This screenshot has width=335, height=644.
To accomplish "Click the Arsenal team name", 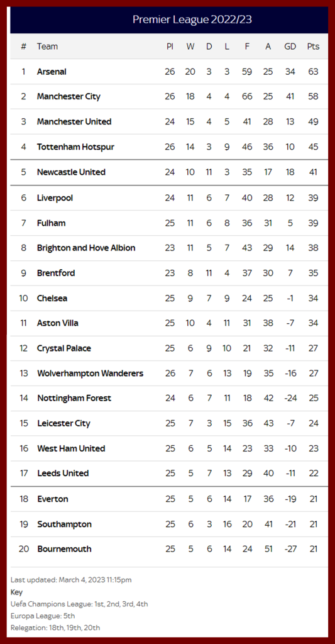I will pyautogui.click(x=52, y=72).
